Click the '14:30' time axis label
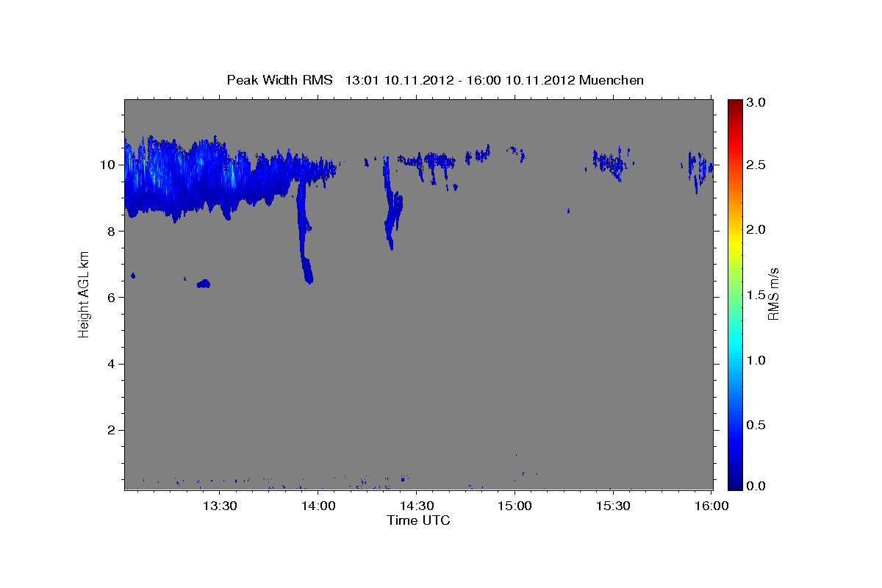 (416, 506)
